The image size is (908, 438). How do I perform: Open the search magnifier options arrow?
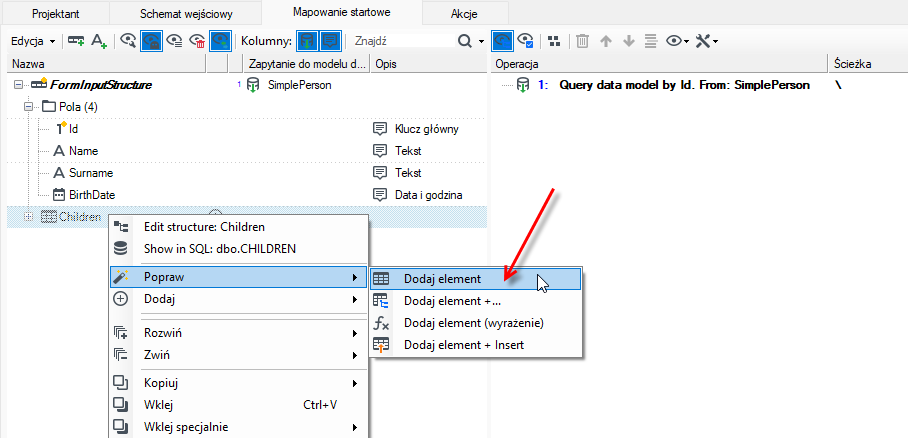point(482,42)
